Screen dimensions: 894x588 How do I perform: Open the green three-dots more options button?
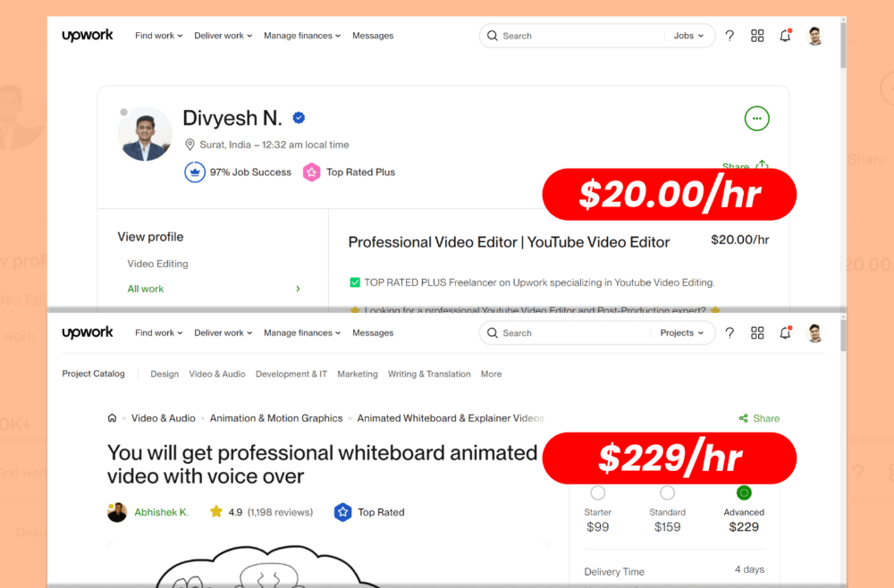(x=756, y=119)
